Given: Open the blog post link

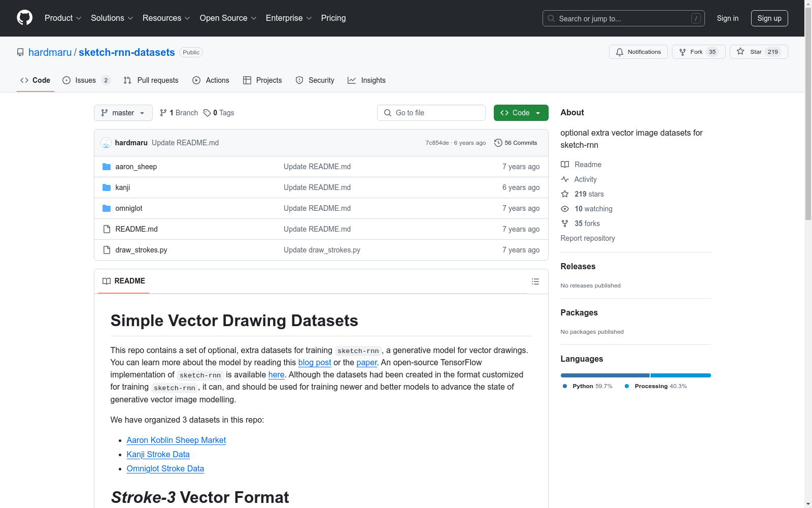Looking at the screenshot, I should 315,362.
